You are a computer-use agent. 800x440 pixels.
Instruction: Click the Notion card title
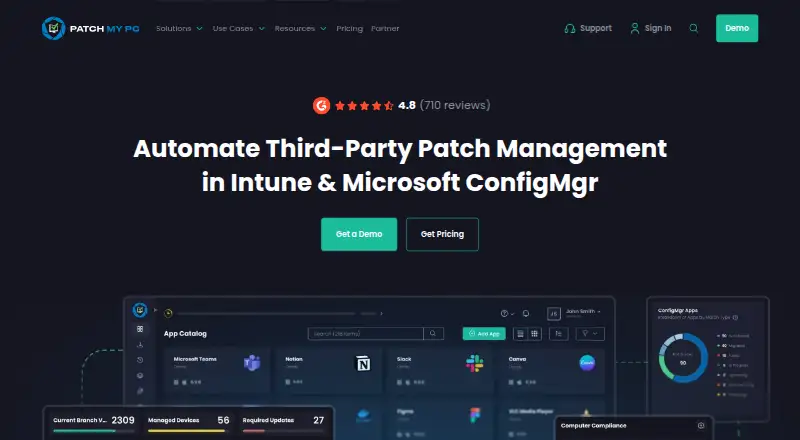(x=294, y=359)
